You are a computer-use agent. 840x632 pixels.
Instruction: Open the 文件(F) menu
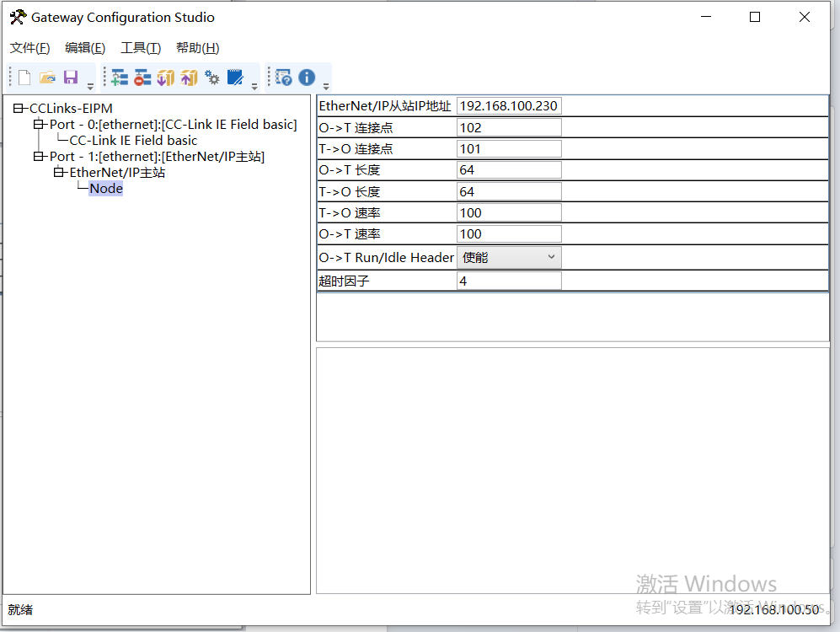[x=30, y=48]
